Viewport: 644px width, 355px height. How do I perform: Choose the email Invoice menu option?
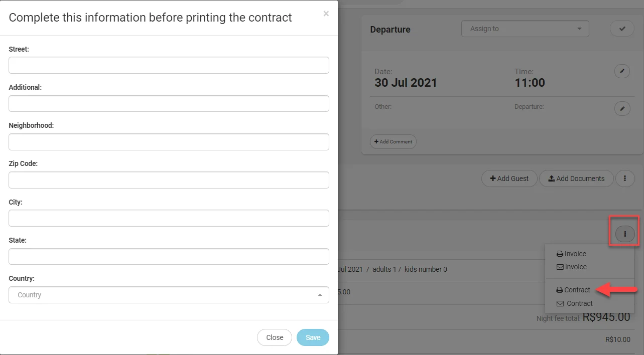[571, 267]
